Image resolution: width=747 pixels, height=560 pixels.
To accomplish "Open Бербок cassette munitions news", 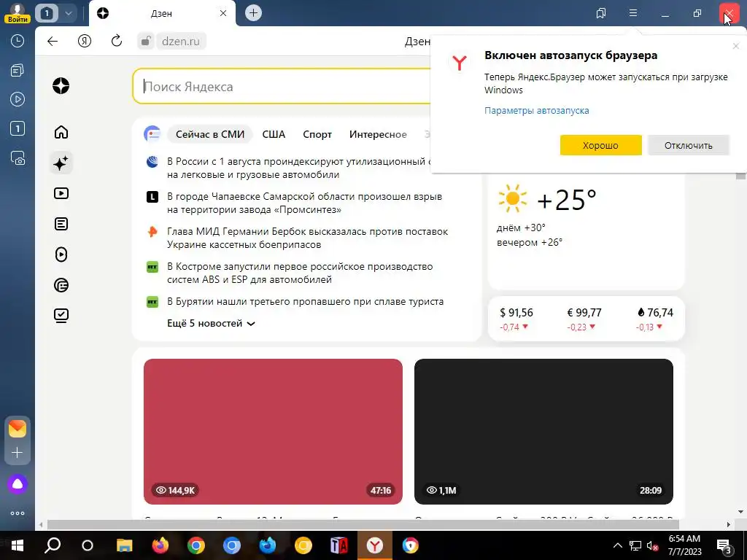I will pos(307,238).
